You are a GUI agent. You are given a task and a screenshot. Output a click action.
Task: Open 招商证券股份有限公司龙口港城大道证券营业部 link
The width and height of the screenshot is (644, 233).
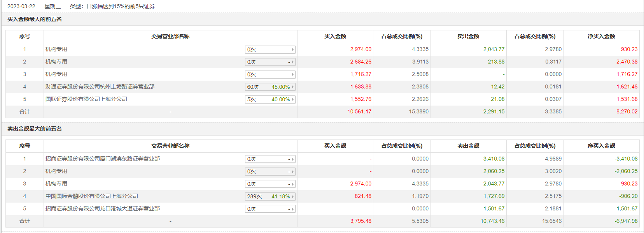[x=103, y=208]
